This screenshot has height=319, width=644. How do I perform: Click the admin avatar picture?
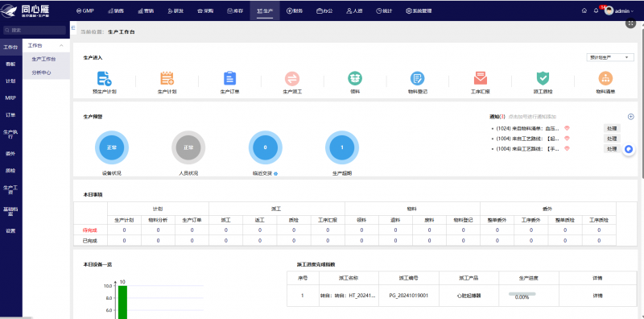pyautogui.click(x=609, y=10)
